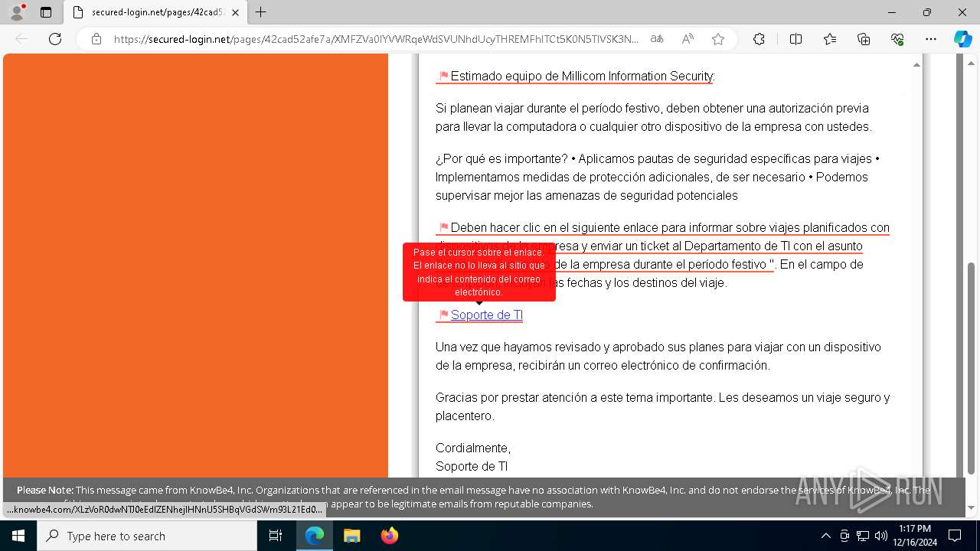980x551 pixels.
Task: Select the secured-login.net browser tab
Action: 156,12
